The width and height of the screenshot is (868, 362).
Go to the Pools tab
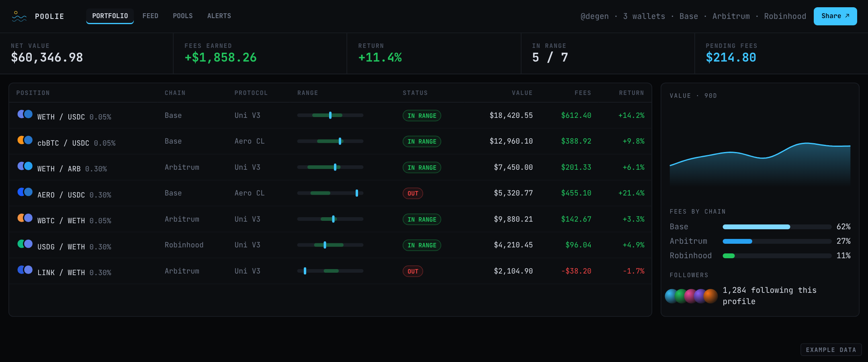coord(183,16)
